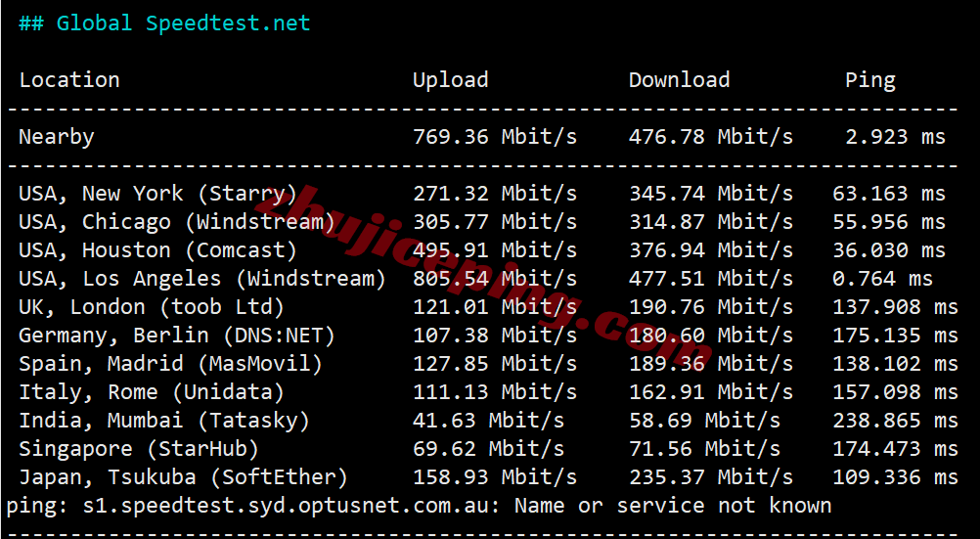
Task: Click Madrid upload 127.85 Mbit/s
Action: pos(495,364)
